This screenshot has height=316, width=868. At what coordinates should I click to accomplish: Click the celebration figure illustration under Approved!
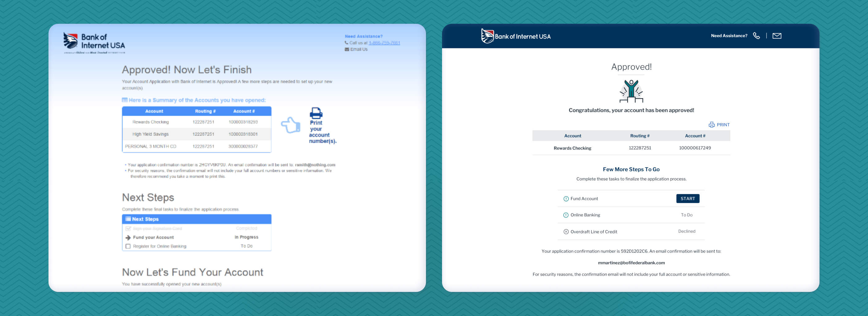(631, 91)
